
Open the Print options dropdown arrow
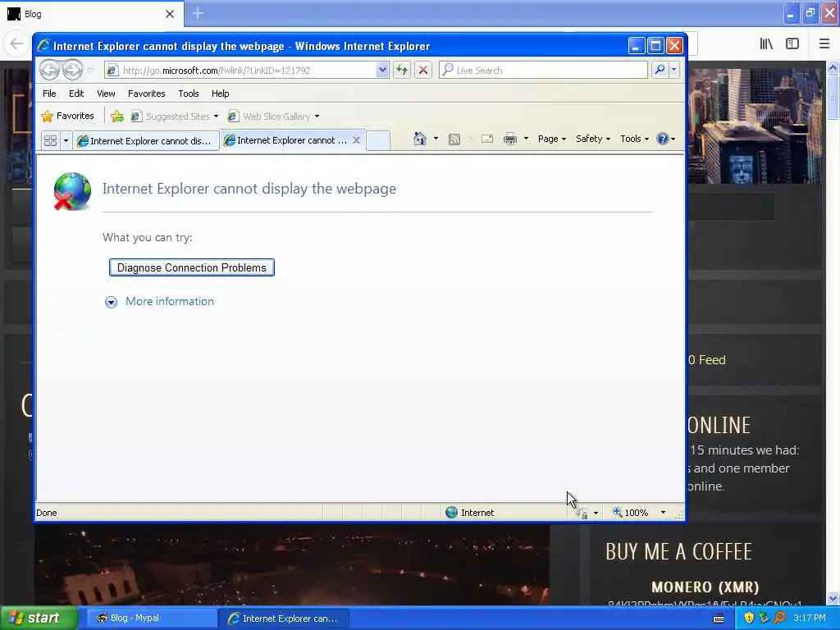pyautogui.click(x=526, y=139)
